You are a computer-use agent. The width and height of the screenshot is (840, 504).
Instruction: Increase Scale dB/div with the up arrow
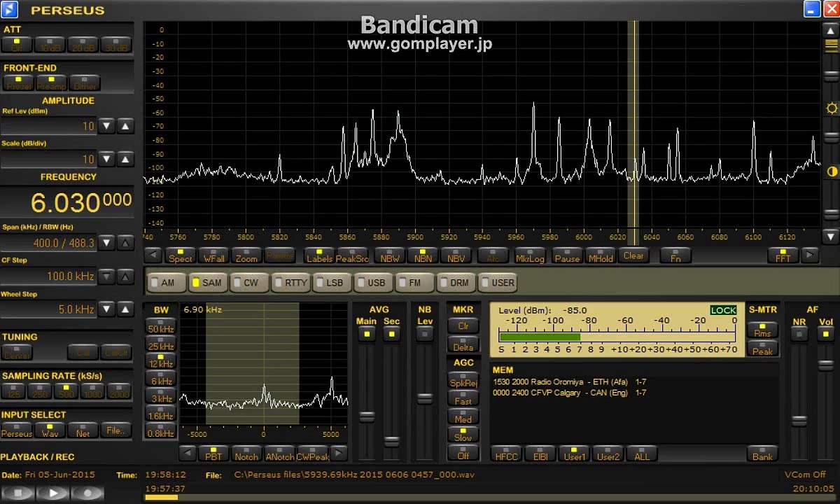[125, 159]
